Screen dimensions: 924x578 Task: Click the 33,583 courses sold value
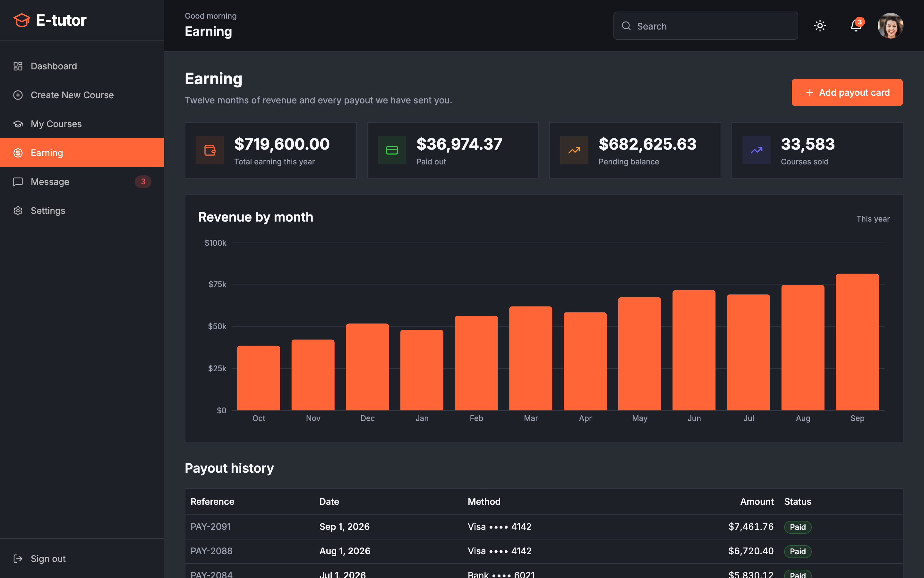tap(808, 144)
